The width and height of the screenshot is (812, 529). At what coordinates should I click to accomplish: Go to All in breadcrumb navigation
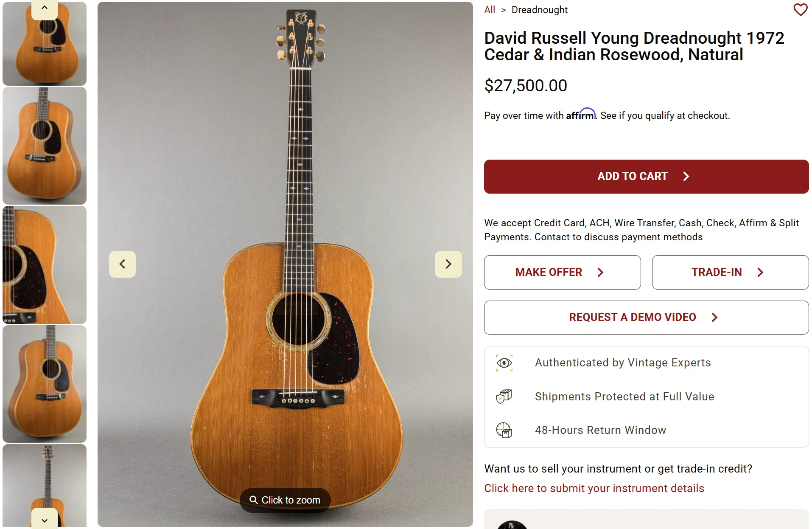point(490,10)
